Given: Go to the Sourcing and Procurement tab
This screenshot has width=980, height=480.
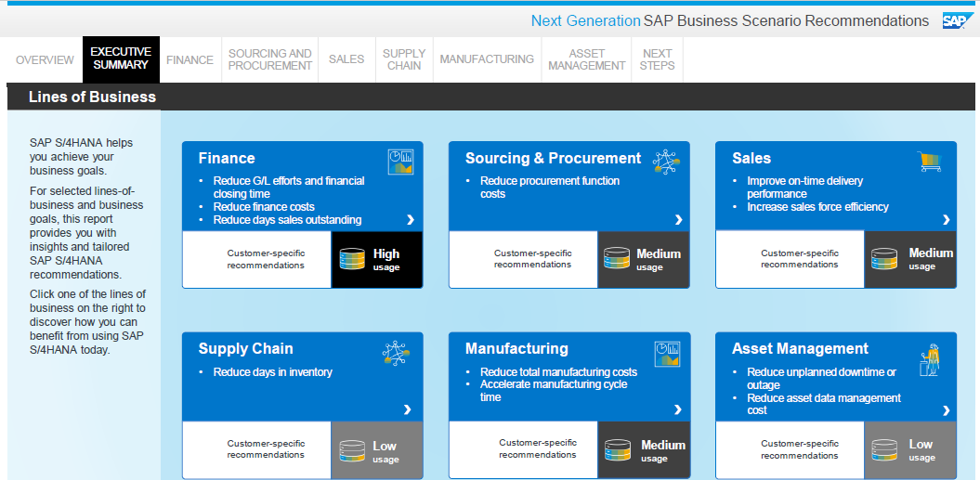Looking at the screenshot, I should pos(269,60).
